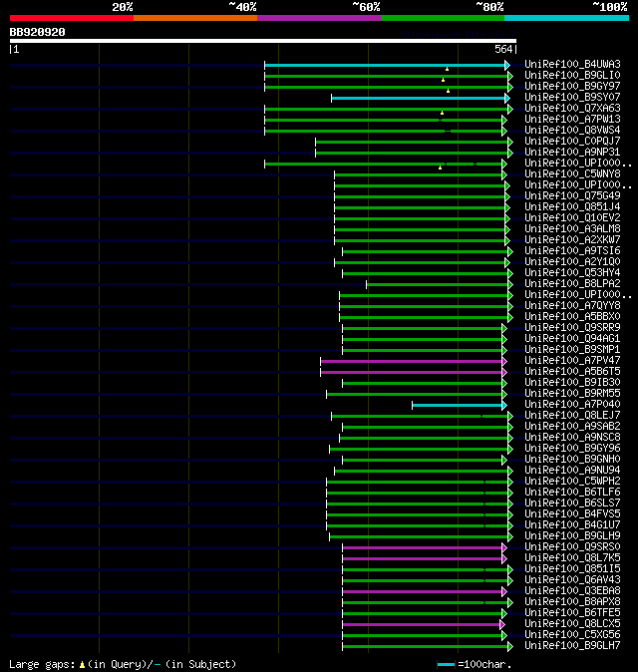Select the UniRef100_A9TSI6 label
This screenshot has height=672, width=638.
572,250
